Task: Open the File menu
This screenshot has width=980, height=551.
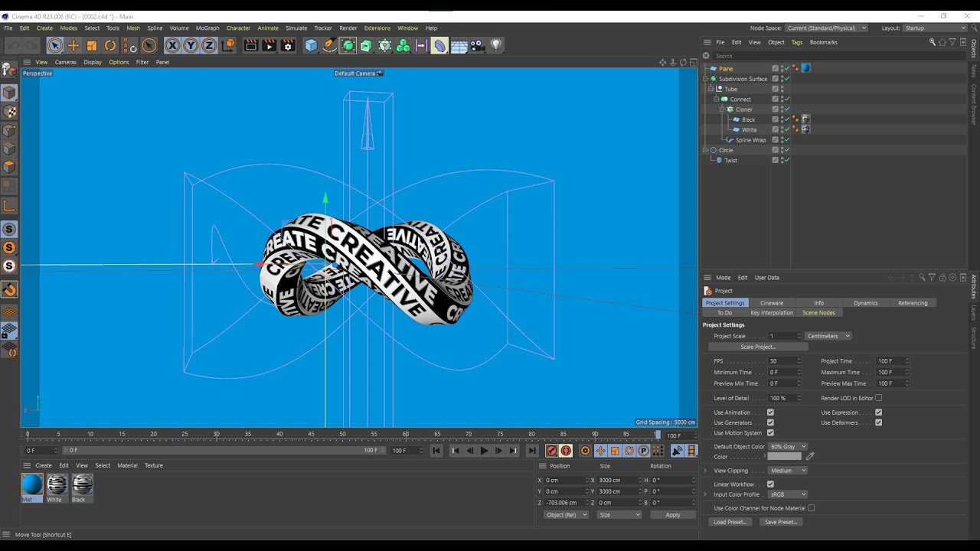Action: tap(8, 28)
